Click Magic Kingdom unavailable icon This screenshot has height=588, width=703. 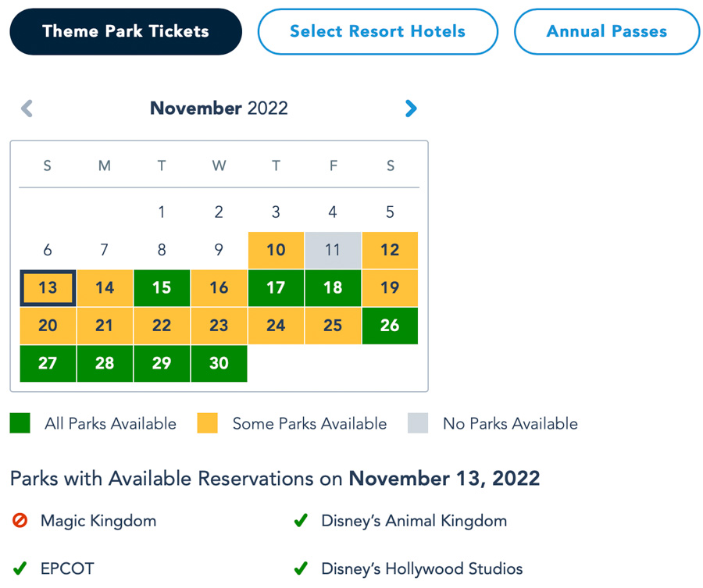[x=20, y=521]
